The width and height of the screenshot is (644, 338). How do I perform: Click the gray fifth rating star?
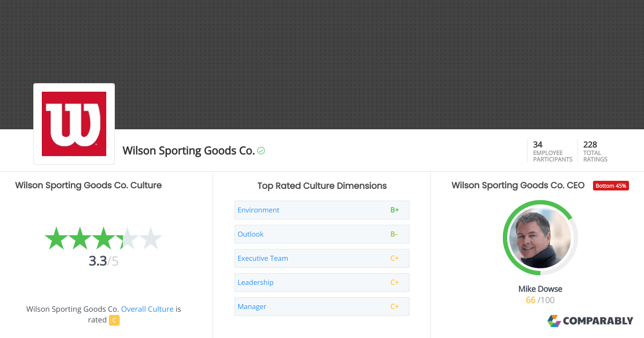pyautogui.click(x=152, y=238)
